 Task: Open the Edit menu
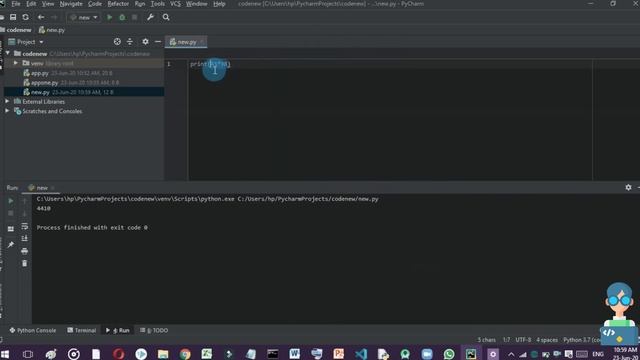31,4
